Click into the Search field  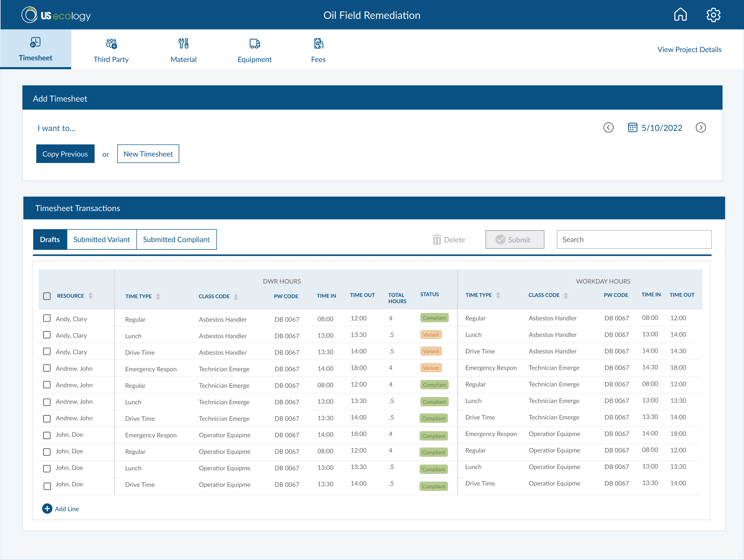pos(634,239)
